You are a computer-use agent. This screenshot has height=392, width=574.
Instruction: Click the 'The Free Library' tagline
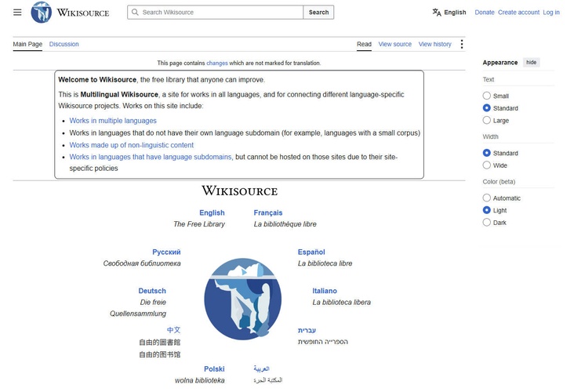pos(199,224)
